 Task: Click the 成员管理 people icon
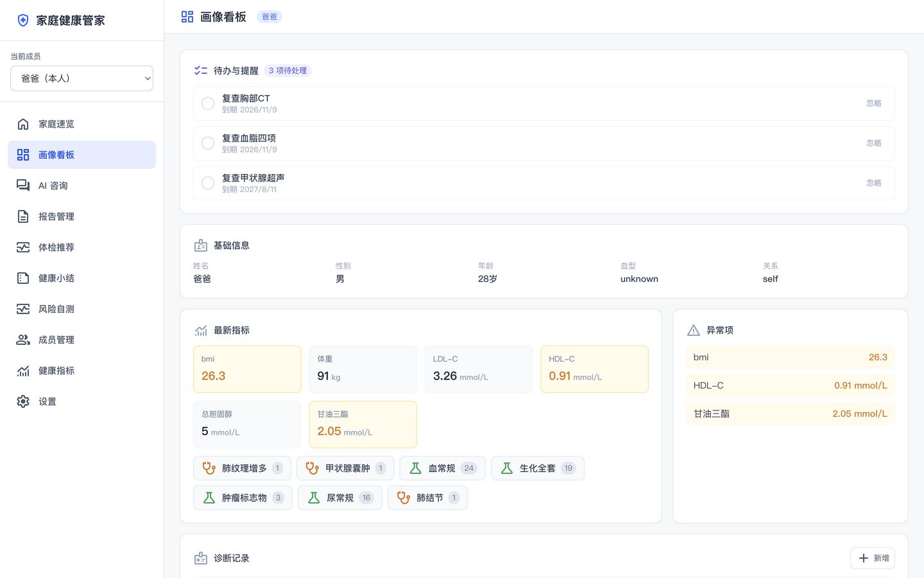coord(23,340)
